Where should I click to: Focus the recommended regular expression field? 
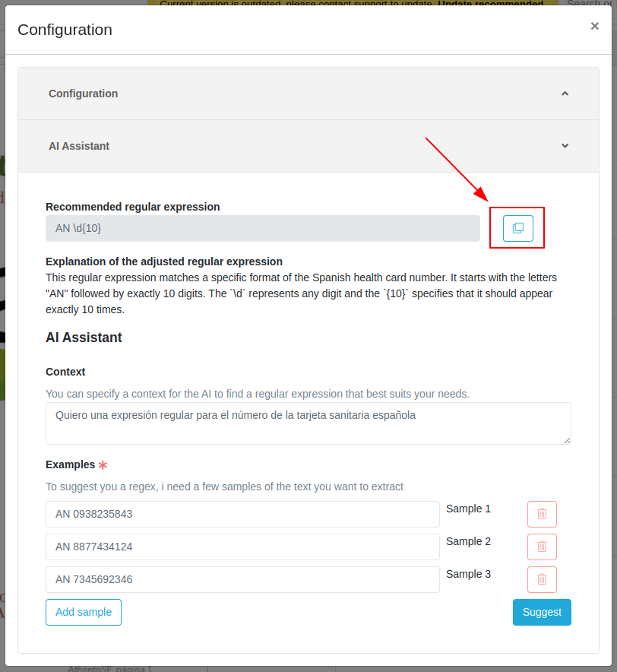pos(262,228)
